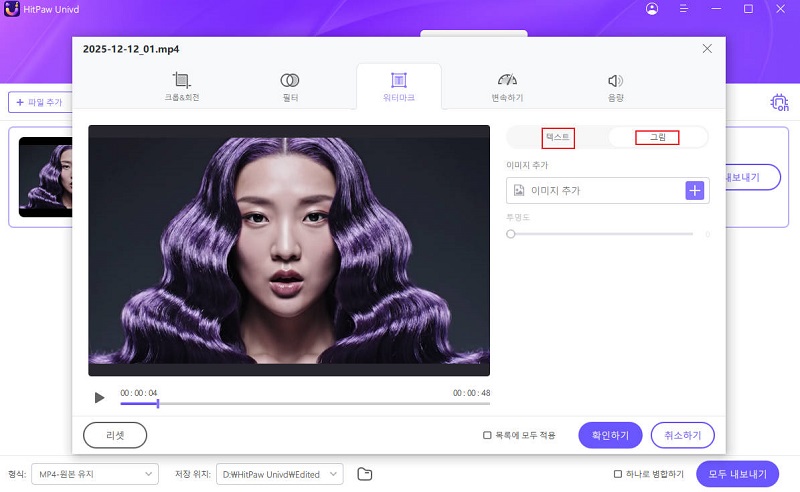This screenshot has height=492, width=800.
Task: Open the Filter tab (필터)
Action: tap(290, 87)
